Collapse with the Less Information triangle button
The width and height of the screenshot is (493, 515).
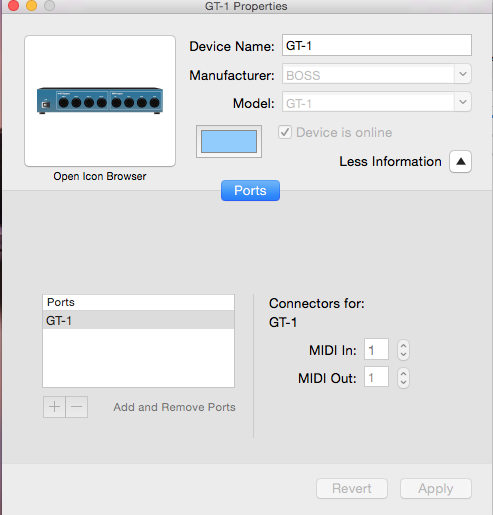point(460,162)
